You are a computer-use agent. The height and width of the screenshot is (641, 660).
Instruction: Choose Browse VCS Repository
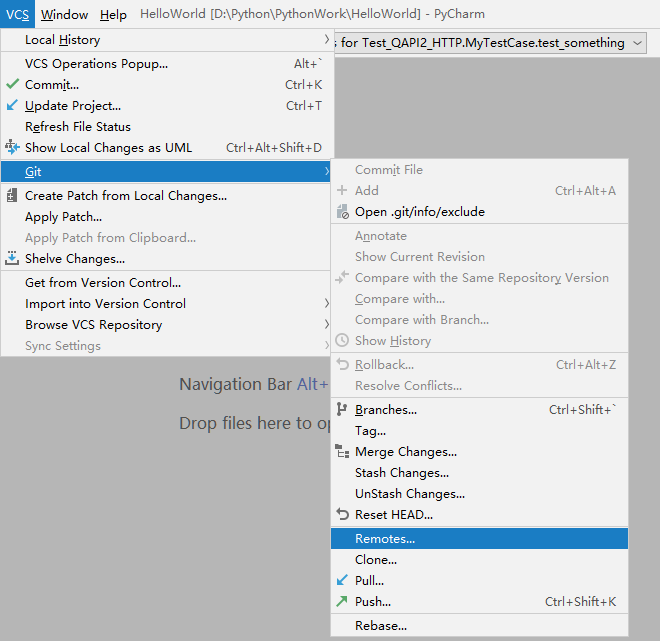click(166, 324)
